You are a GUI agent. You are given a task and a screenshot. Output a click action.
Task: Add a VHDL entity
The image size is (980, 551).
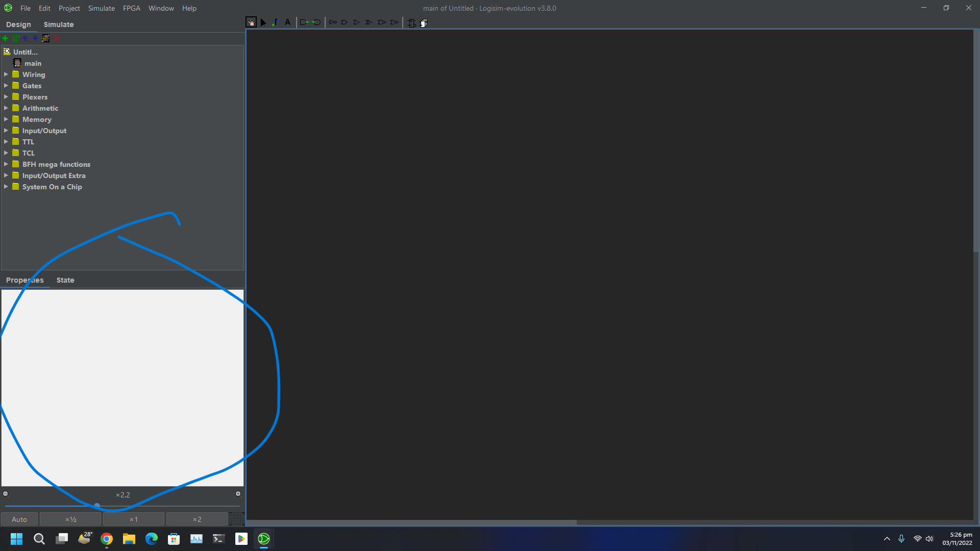pos(15,38)
